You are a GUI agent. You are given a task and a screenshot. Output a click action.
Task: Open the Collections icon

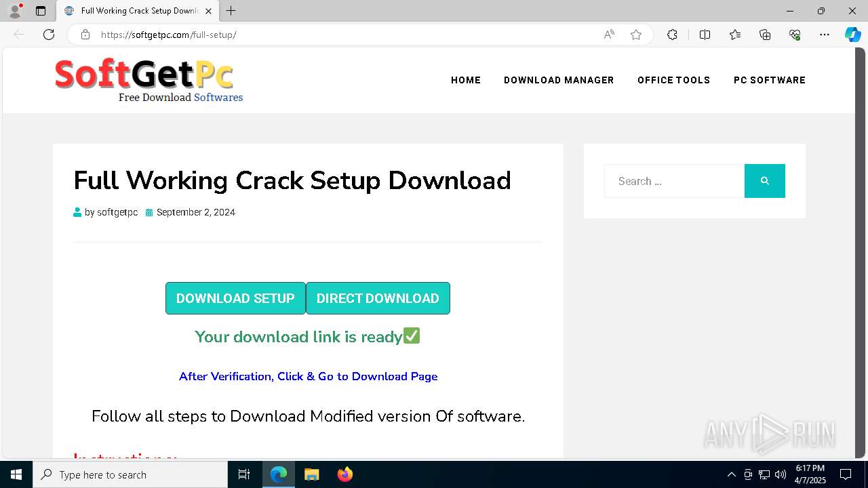pyautogui.click(x=765, y=35)
